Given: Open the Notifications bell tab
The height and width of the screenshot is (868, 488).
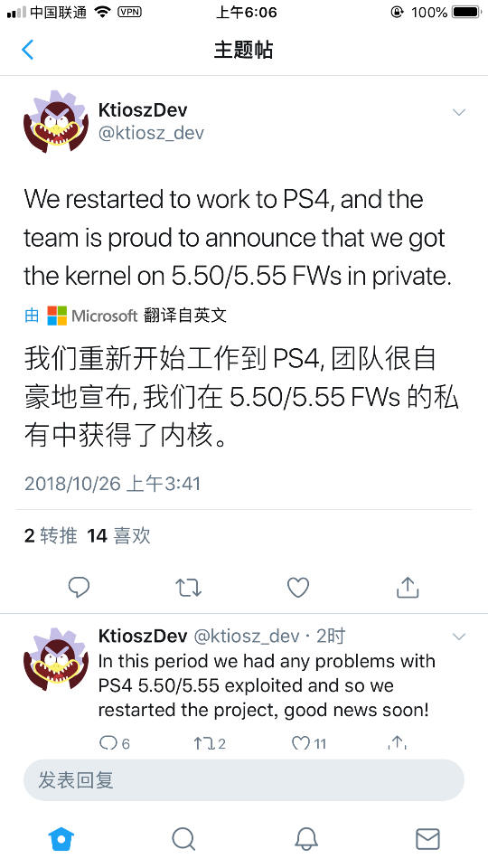Looking at the screenshot, I should pos(305,839).
